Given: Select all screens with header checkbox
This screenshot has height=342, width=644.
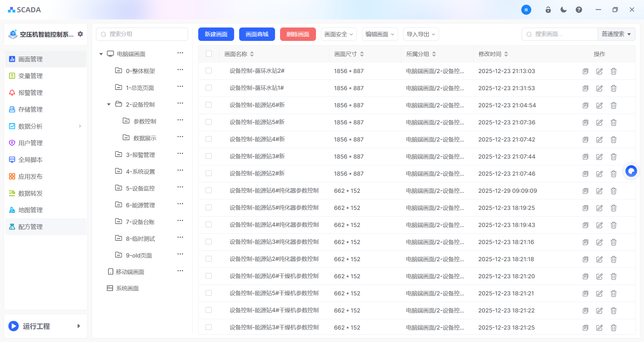Looking at the screenshot, I should (209, 54).
